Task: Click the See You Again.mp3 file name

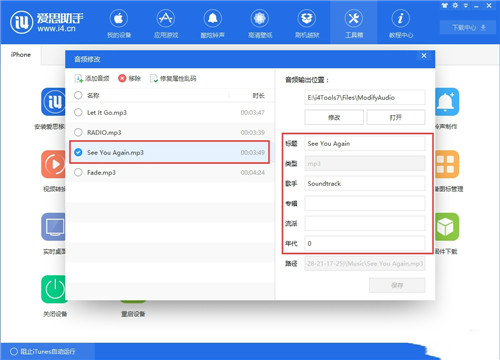Action: point(115,153)
